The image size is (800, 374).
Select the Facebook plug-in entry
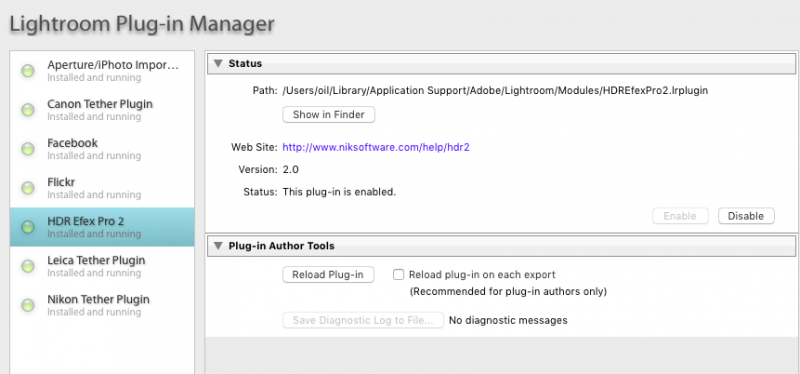(x=102, y=149)
